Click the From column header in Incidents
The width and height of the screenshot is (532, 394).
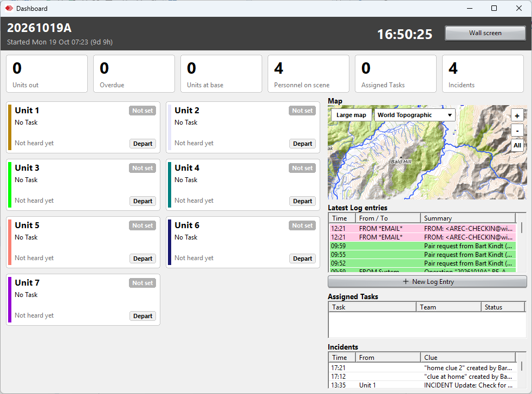[x=388, y=357]
